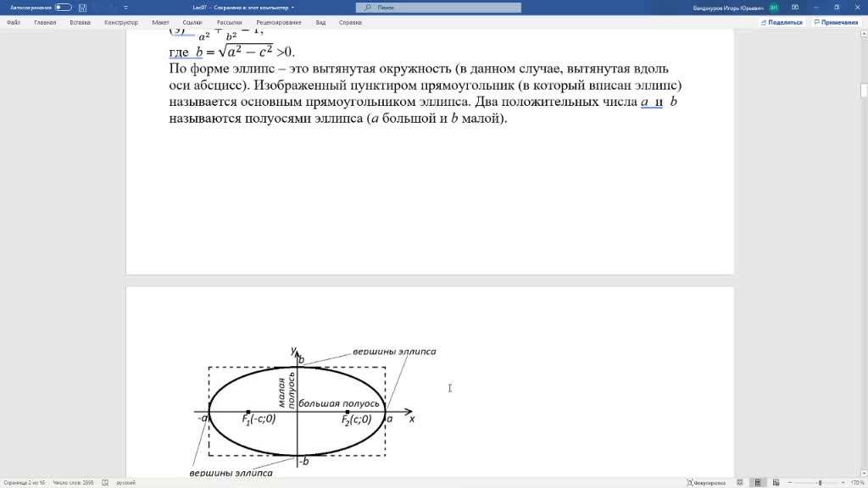868x488 pixels.
Task: Expand the Lec07 saved location dropdown
Action: coord(292,8)
